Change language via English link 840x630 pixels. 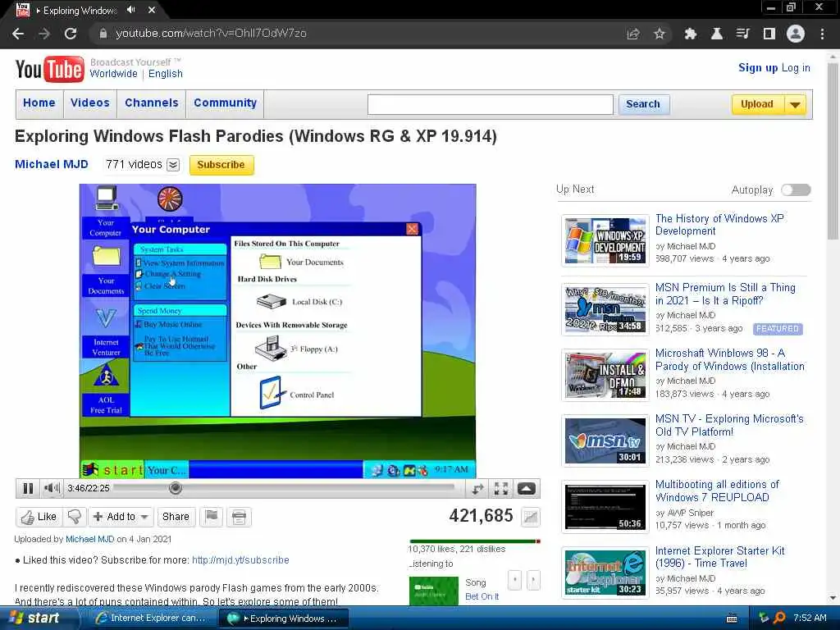166,74
